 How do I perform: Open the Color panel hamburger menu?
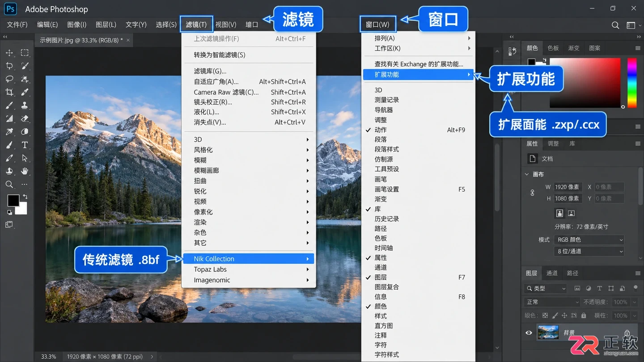[638, 48]
